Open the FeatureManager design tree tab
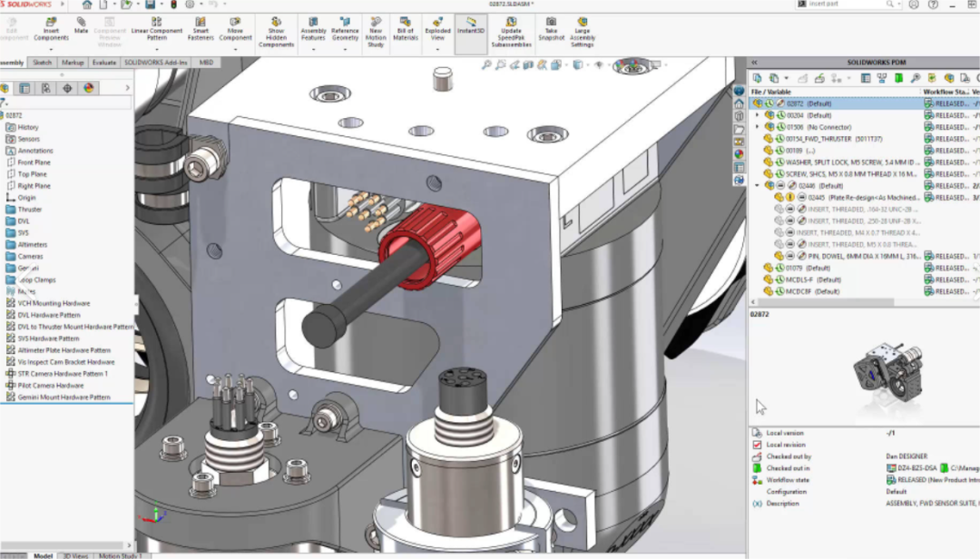 click(5, 88)
